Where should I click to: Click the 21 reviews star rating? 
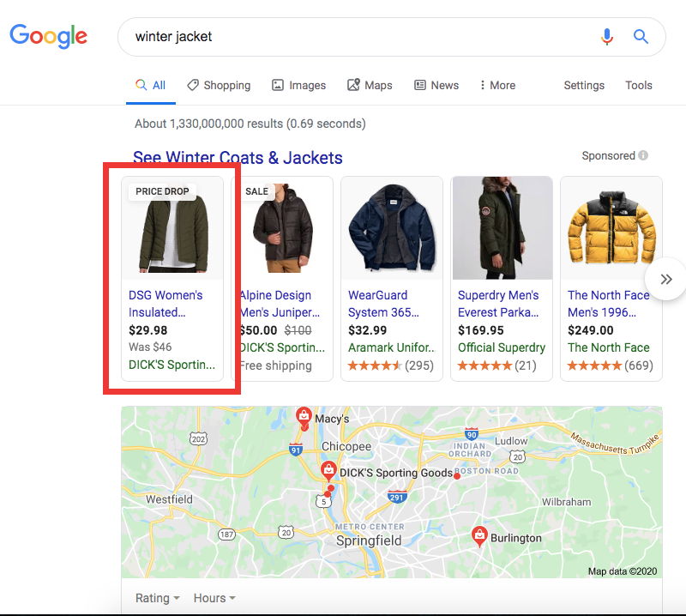[497, 365]
